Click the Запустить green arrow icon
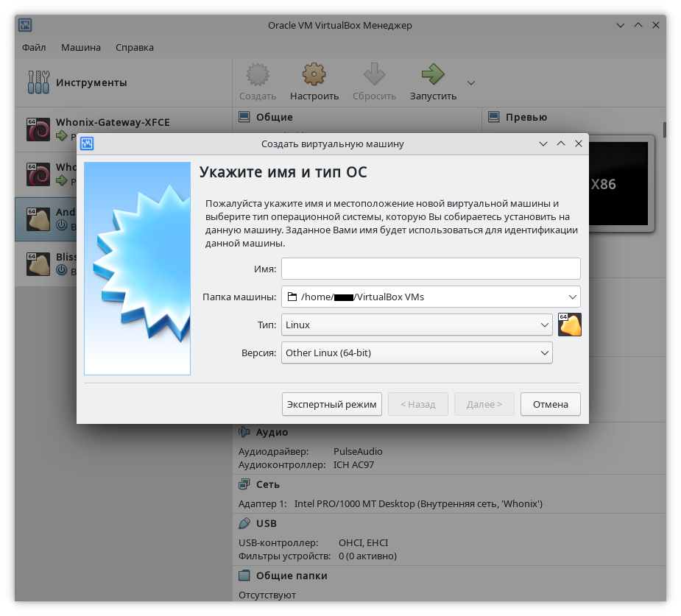The width and height of the screenshot is (681, 616). point(433,74)
